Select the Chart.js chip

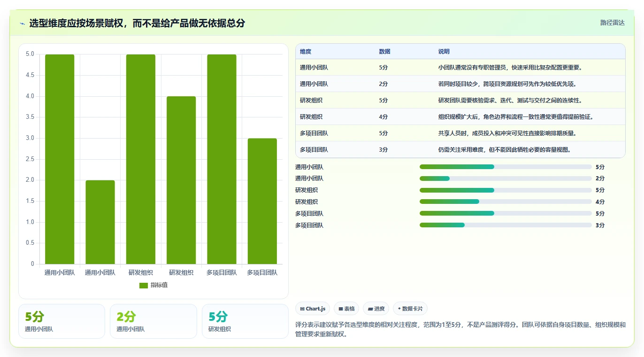313,309
